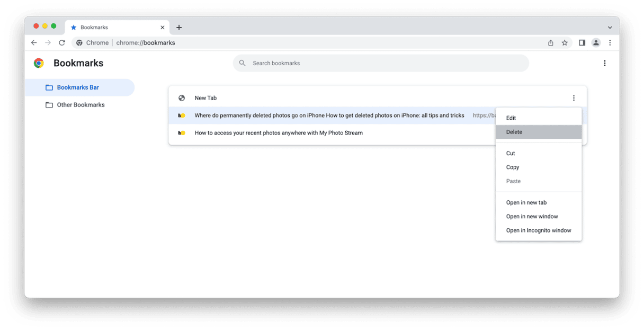Screen dimensions: 644x330
Task: Select Open in Incognito window
Action: point(539,230)
